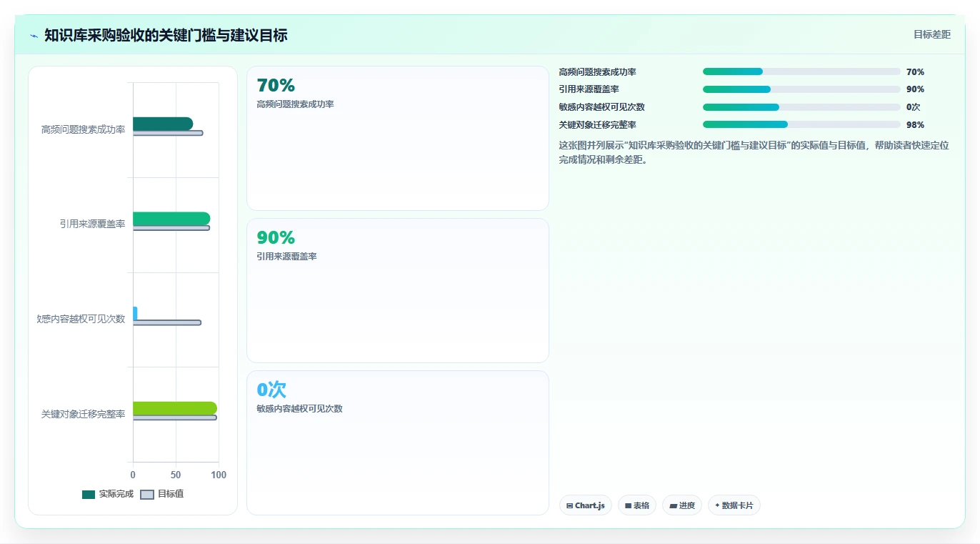Click the description paragraph starting 这张图并列展示

754,152
